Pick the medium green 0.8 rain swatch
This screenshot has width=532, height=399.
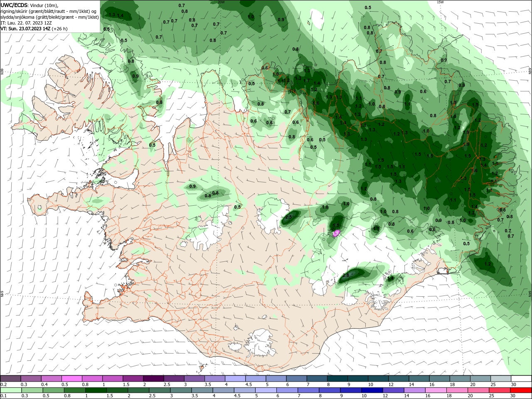tap(74, 390)
